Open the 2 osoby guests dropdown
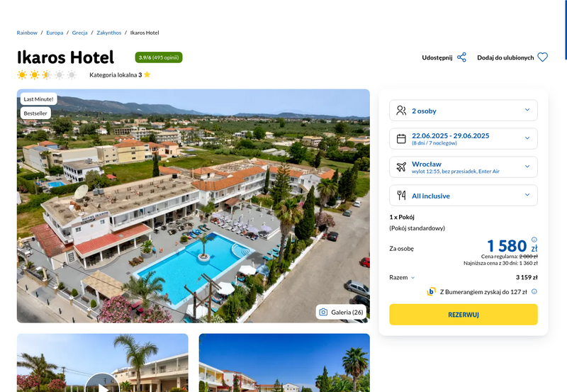Screen dimensions: 567x392 (x=464, y=111)
